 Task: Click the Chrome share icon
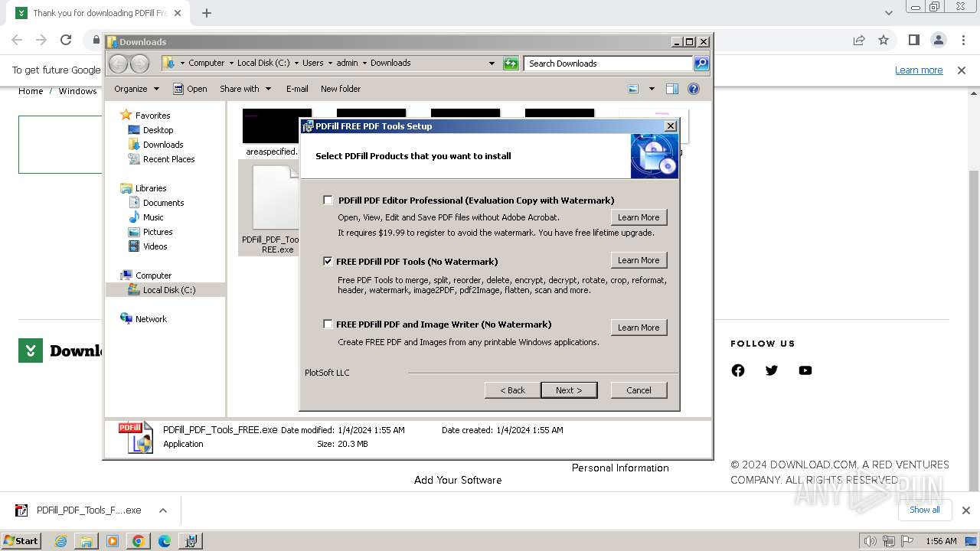(859, 40)
